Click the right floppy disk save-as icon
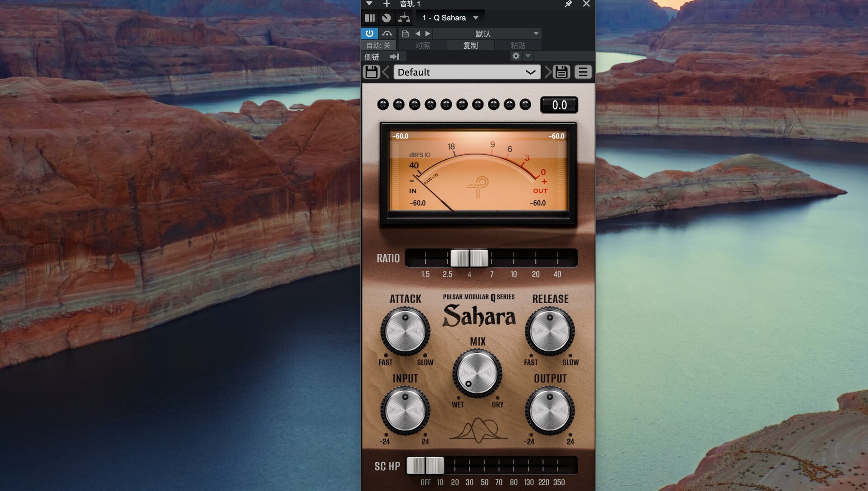The width and height of the screenshot is (868, 491). click(x=561, y=72)
